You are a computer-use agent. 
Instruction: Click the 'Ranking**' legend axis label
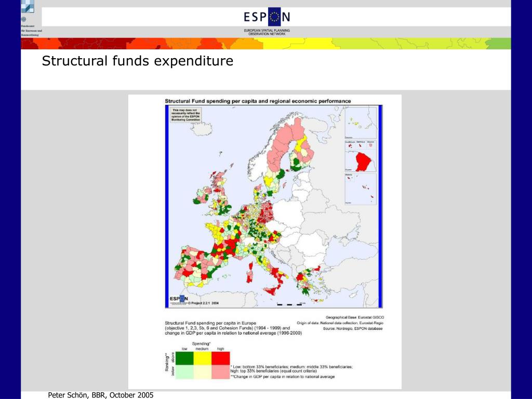(x=167, y=362)
